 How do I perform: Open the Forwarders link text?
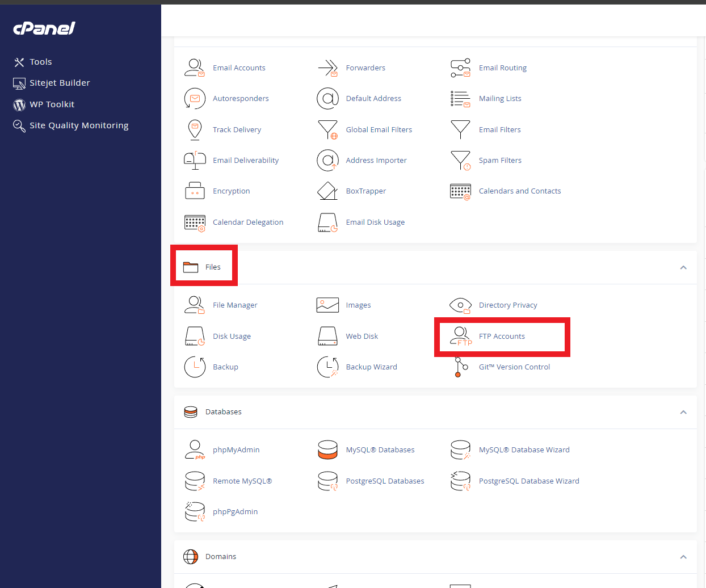click(365, 68)
